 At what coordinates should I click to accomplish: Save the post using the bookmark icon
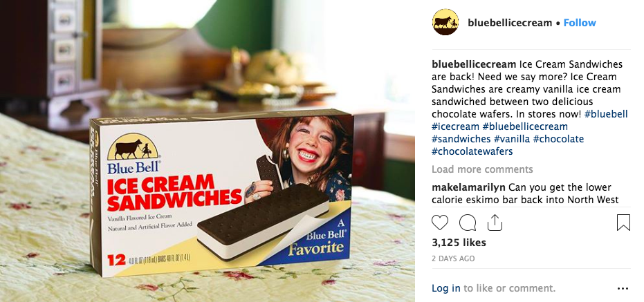[623, 223]
